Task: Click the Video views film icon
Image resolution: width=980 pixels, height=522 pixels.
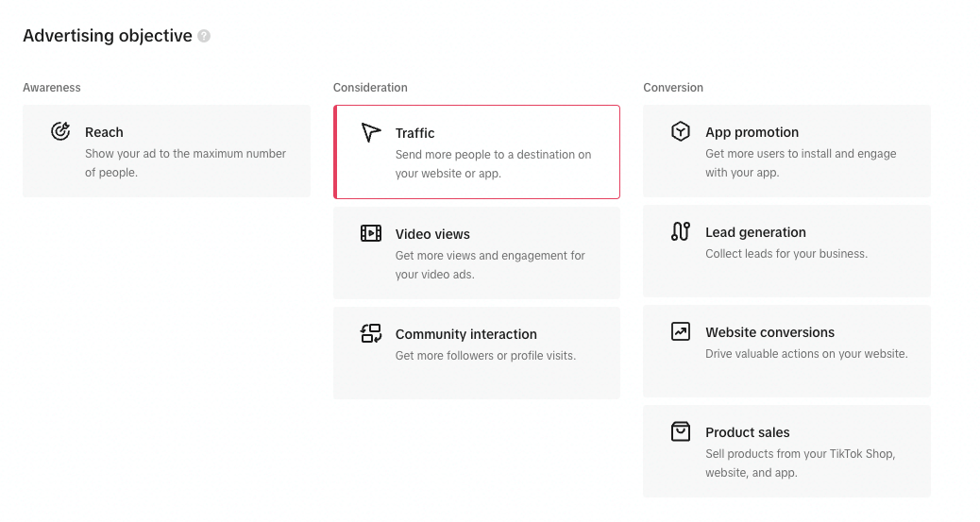Action: pyautogui.click(x=371, y=233)
